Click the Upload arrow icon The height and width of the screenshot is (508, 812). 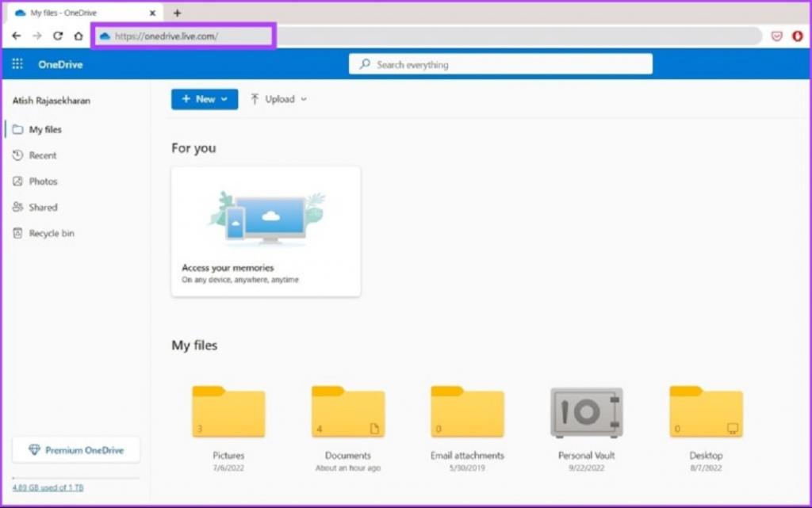pyautogui.click(x=255, y=99)
